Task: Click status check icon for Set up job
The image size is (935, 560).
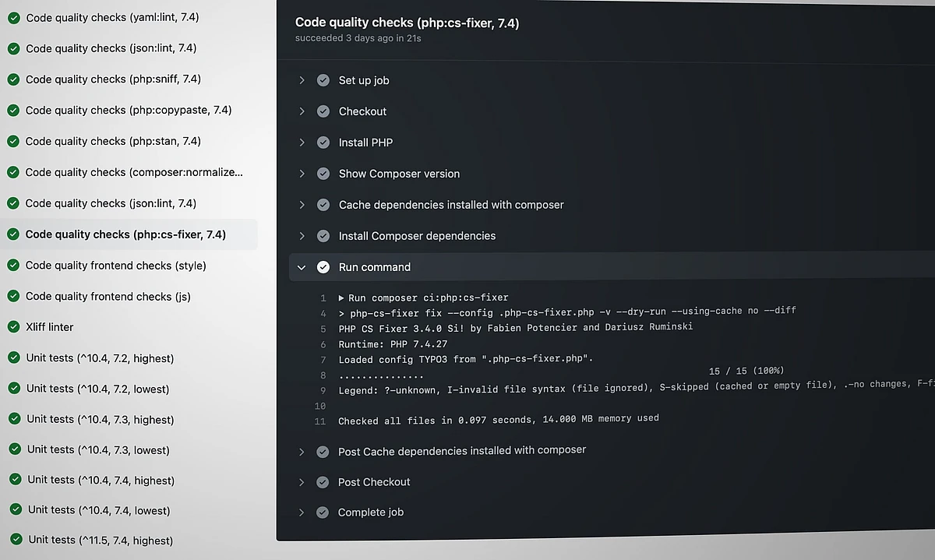Action: point(323,80)
